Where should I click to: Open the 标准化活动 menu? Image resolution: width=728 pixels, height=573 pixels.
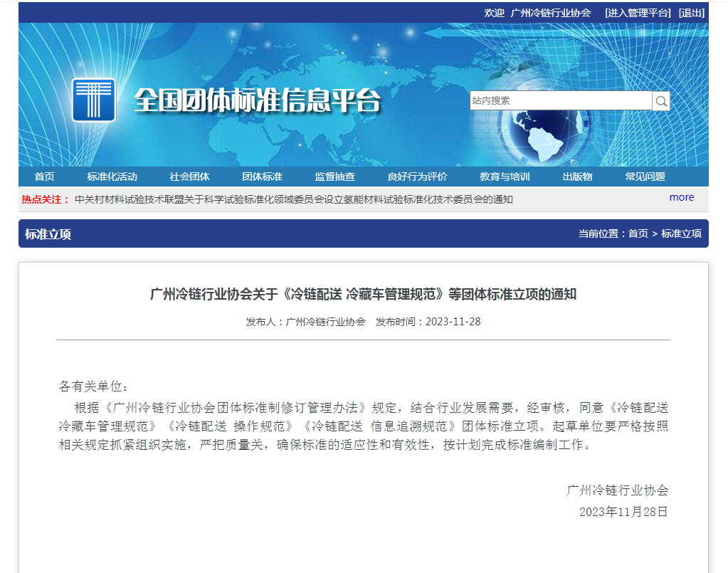[112, 177]
